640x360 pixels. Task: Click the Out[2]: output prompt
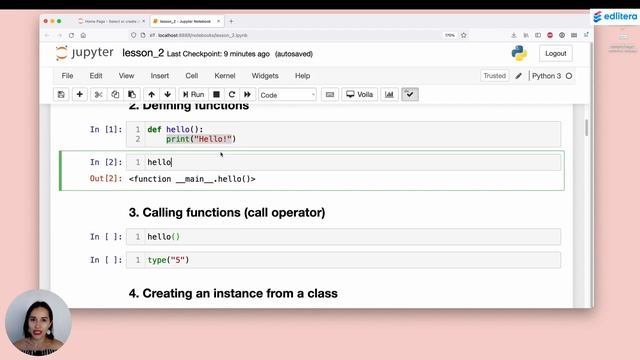pos(106,179)
